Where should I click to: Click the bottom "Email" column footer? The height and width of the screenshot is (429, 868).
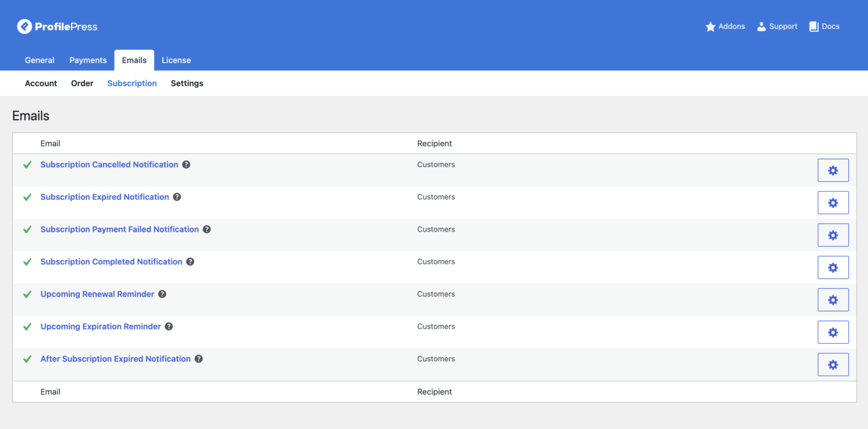[50, 392]
